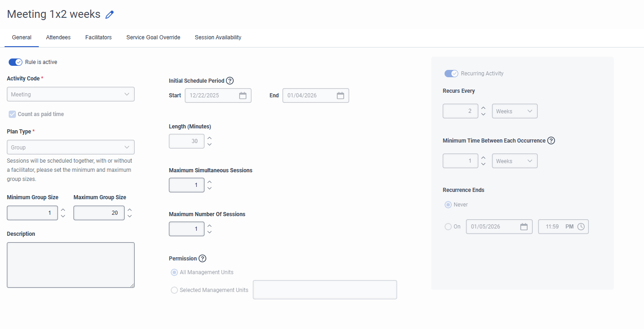Viewport: 644px width, 329px height.
Task: Open the Recurs Every unit dropdown
Action: pos(514,111)
